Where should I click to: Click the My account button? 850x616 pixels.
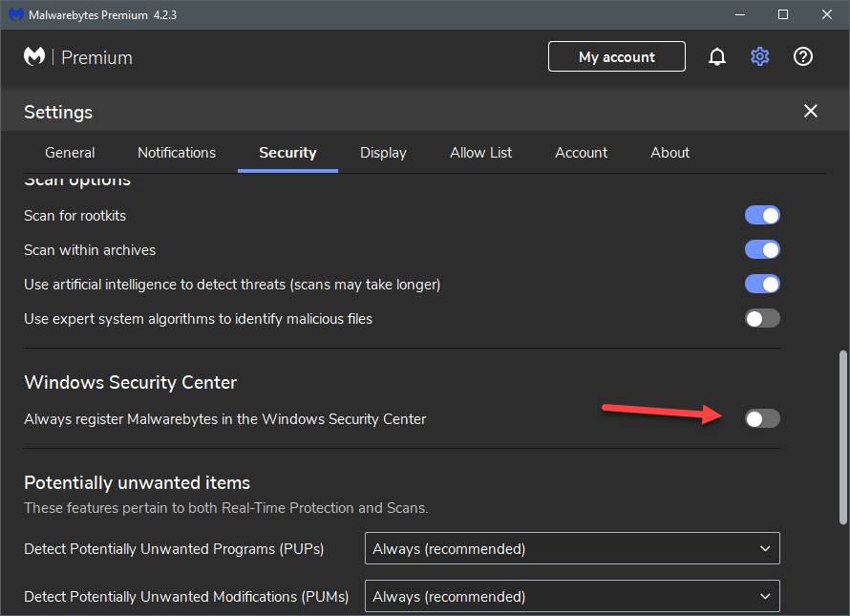617,56
